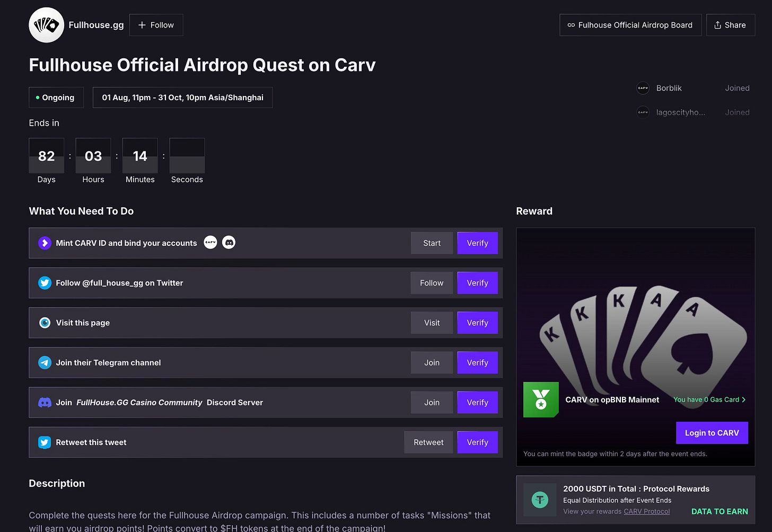Image resolution: width=772 pixels, height=532 pixels.
Task: Click the Fullhouse.gg playing cards logo
Action: 47,25
